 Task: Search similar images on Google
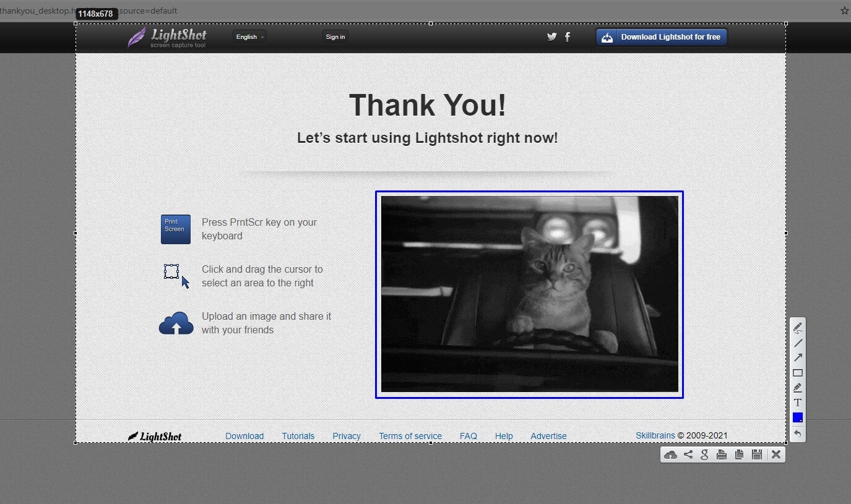[x=704, y=455]
